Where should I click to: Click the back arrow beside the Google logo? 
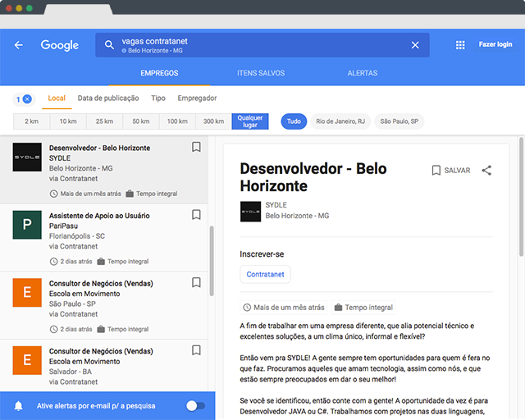[x=19, y=45]
